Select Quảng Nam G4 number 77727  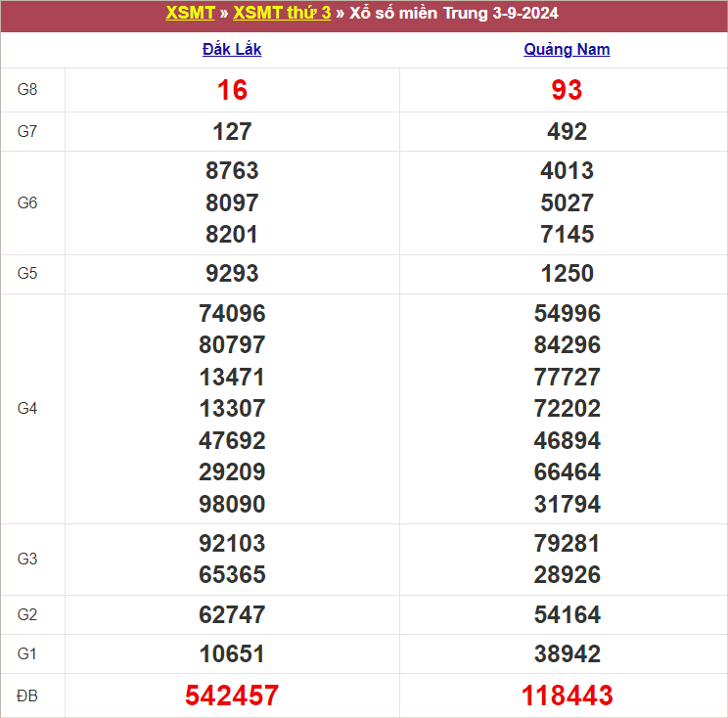[567, 377]
